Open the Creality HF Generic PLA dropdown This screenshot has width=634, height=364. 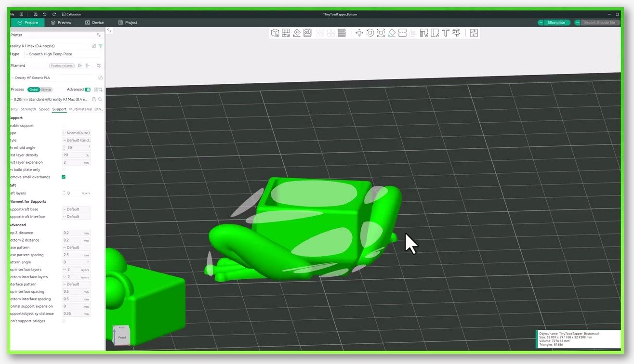[x=53, y=78]
